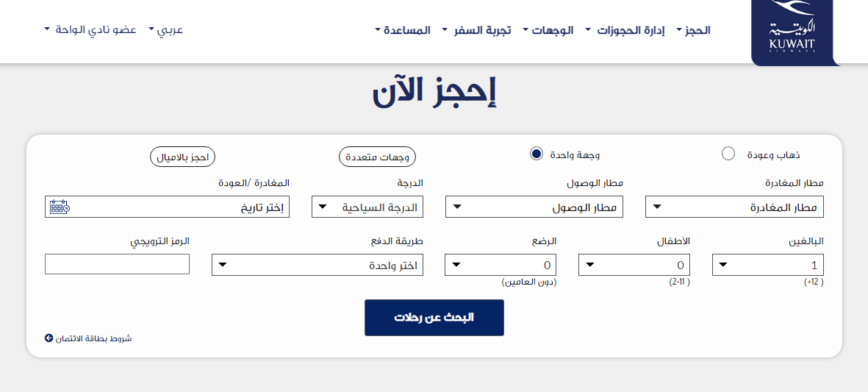868x392 pixels.
Task: Click the وجهات متعددة multi-city button
Action: coord(377,157)
